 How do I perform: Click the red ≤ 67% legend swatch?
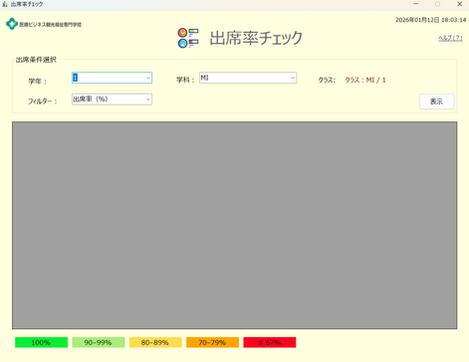[270, 342]
